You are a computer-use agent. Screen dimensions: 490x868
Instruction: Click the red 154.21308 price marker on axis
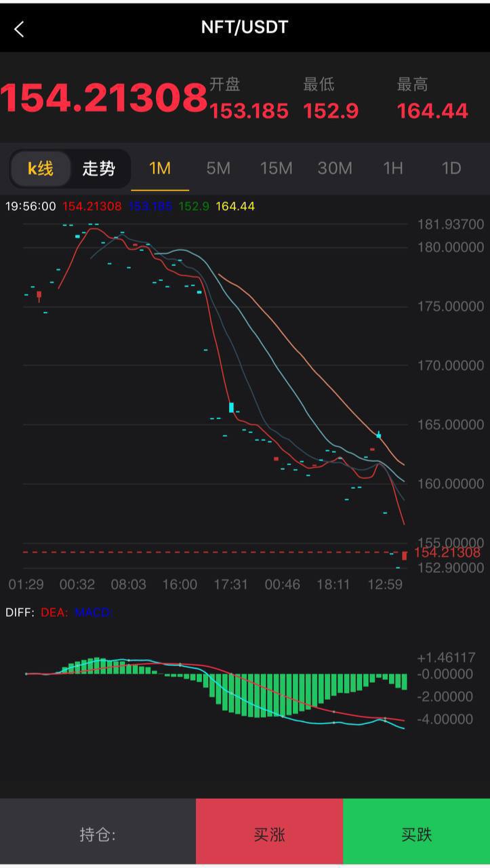pyautogui.click(x=447, y=553)
